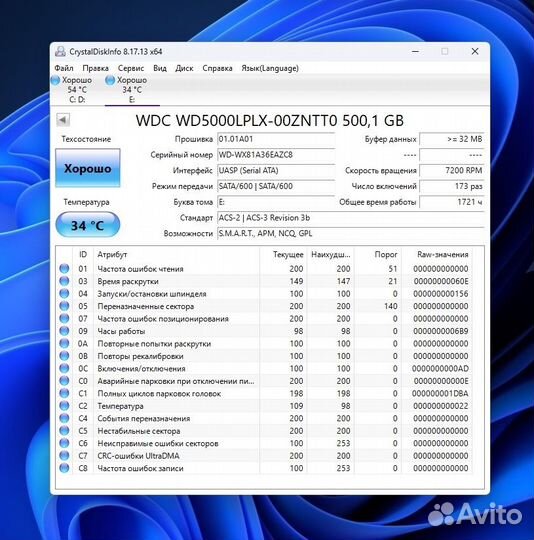The width and height of the screenshot is (534, 540).
Task: Open the Вид menu
Action: coord(160,68)
